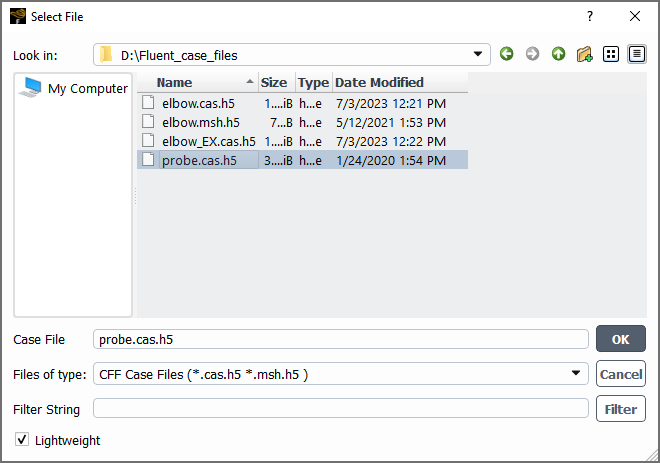This screenshot has width=660, height=463.
Task: Click the help question mark in the title bar
Action: (x=590, y=16)
